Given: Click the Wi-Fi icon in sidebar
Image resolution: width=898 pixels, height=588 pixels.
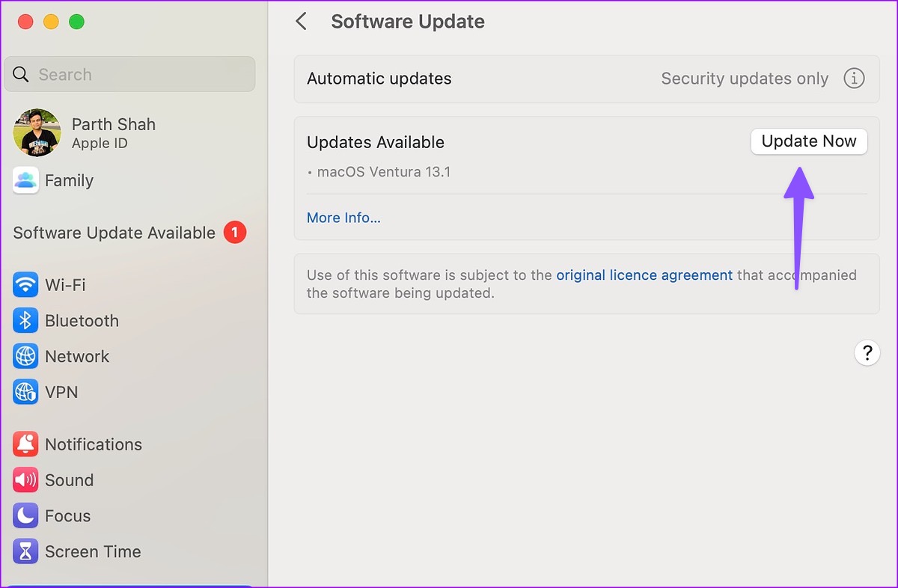Looking at the screenshot, I should pyautogui.click(x=25, y=285).
